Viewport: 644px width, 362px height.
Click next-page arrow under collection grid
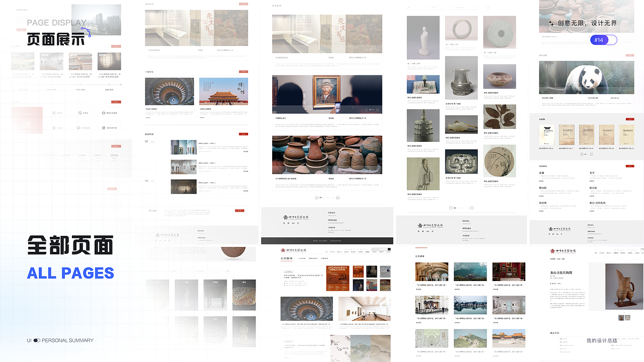[x=472, y=208]
